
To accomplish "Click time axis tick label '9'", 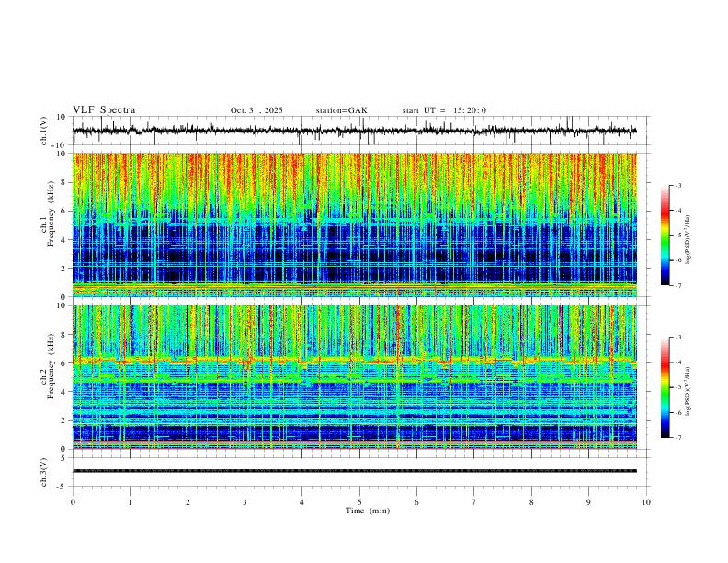I will click(x=588, y=502).
